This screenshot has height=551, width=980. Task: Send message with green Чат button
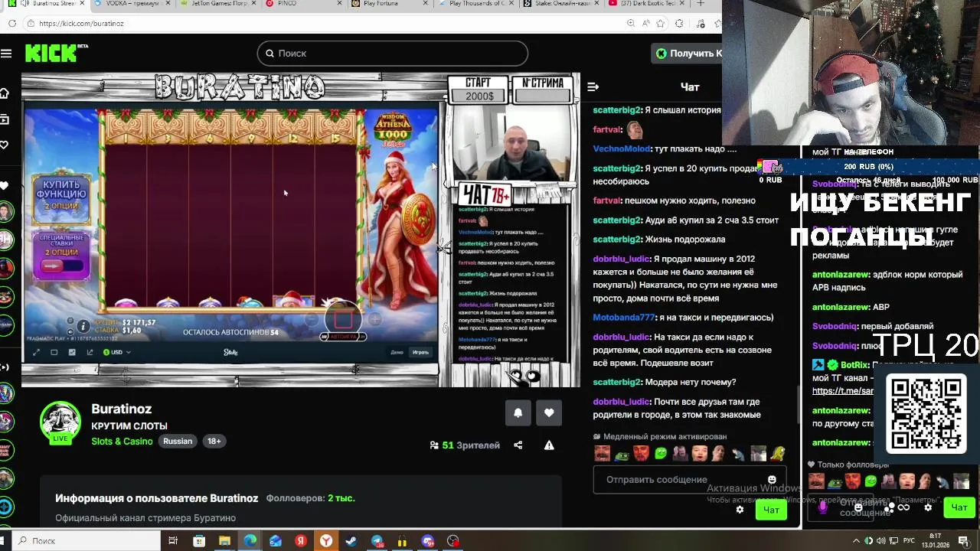[x=770, y=510]
